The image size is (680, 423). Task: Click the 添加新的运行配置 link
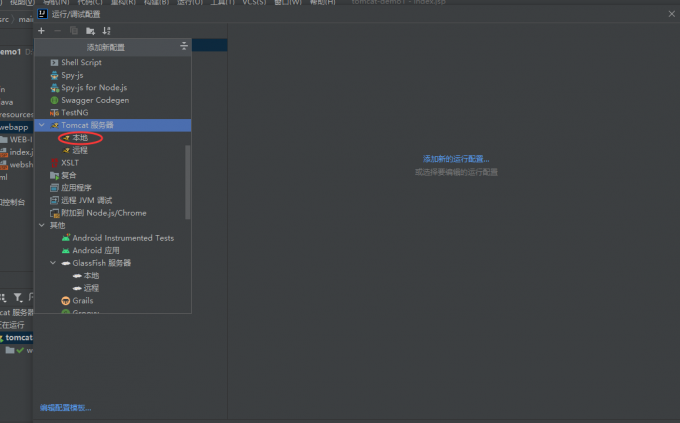point(456,159)
